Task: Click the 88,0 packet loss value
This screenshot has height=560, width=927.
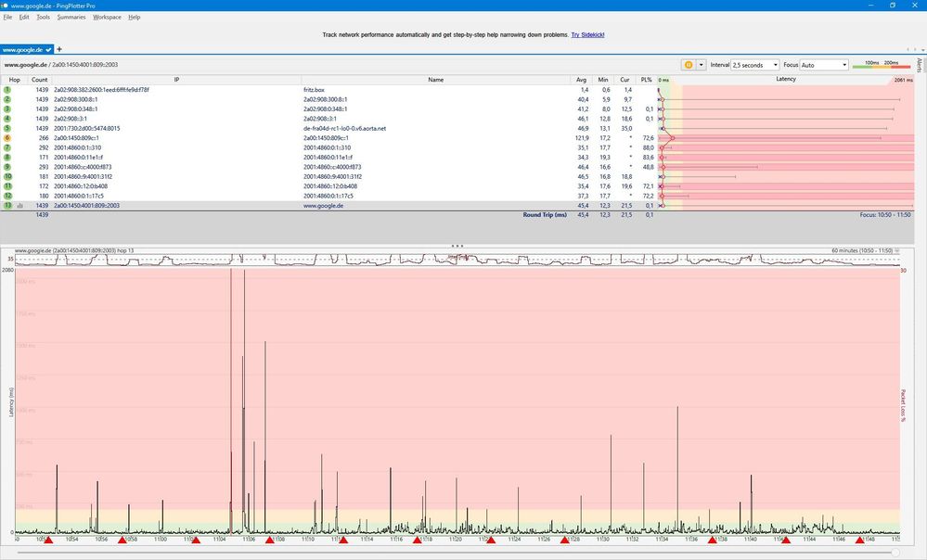Action: [x=648, y=147]
